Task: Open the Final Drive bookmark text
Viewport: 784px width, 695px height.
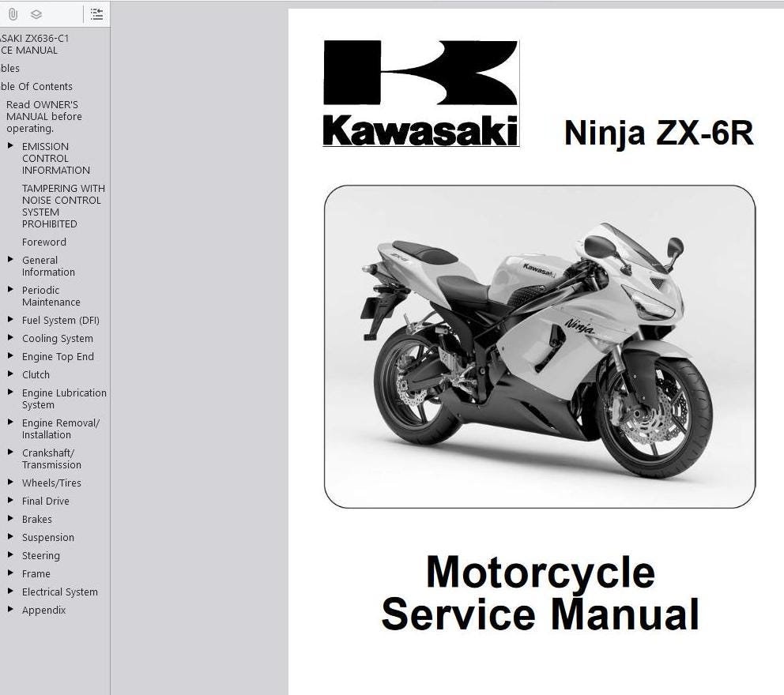Action: click(46, 502)
